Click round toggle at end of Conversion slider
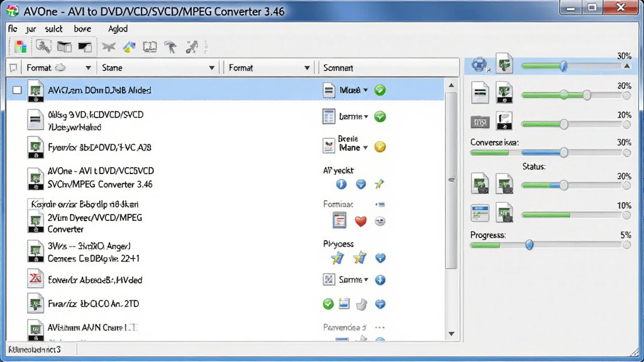This screenshot has width=644, height=362. (626, 153)
